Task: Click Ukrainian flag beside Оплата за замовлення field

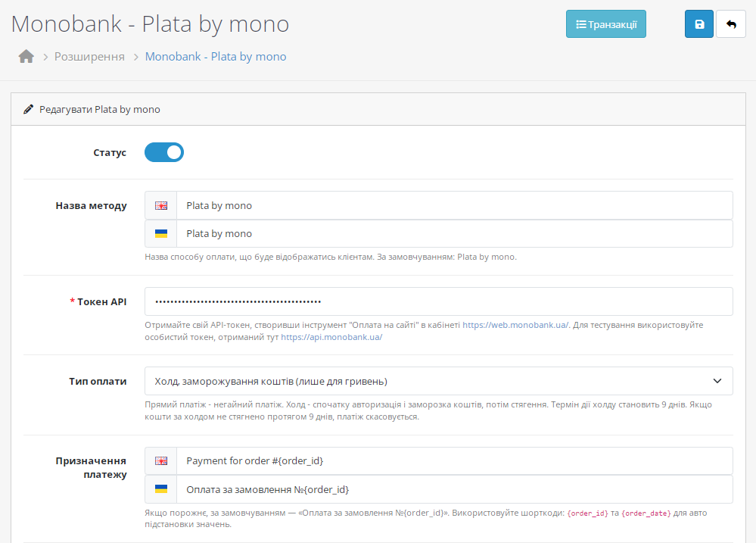Action: pyautogui.click(x=161, y=489)
